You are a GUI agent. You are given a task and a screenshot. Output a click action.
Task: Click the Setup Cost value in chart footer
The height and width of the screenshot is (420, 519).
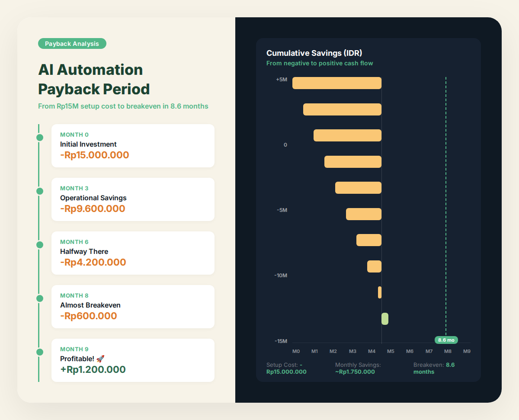tap(286, 368)
